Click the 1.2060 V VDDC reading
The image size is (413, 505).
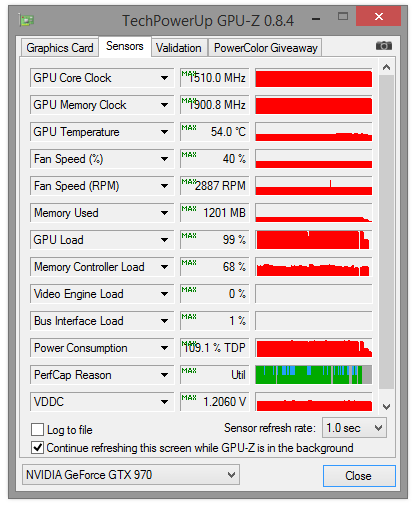click(x=215, y=402)
